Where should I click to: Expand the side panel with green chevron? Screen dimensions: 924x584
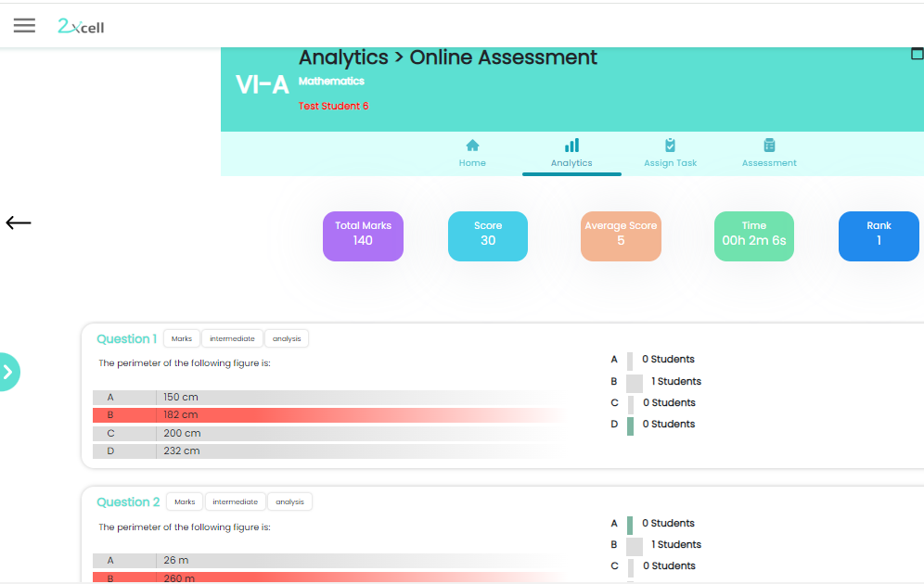point(8,372)
